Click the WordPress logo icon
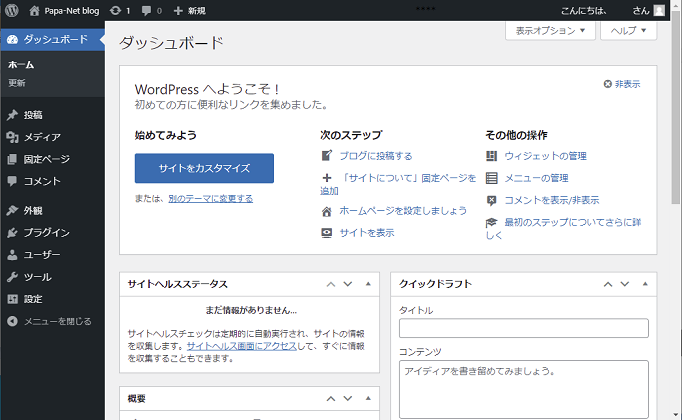Image resolution: width=682 pixels, height=420 pixels. (x=12, y=10)
